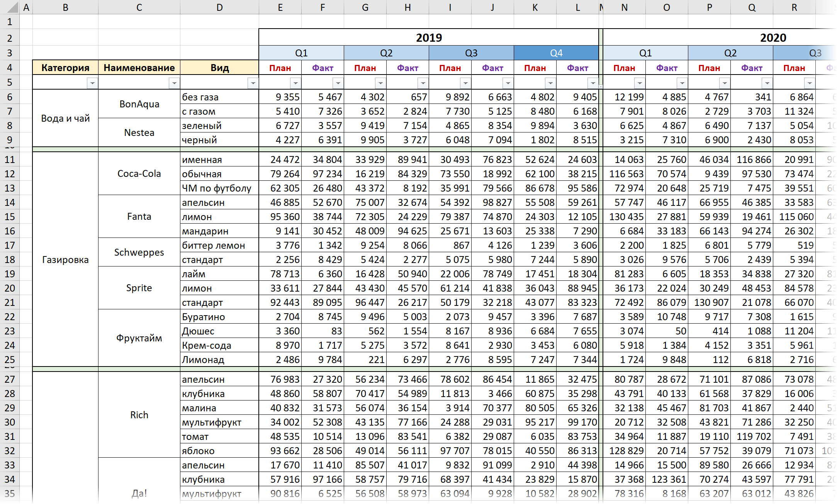Viewport: 837px width, 504px height.
Task: Select column D header
Action: [219, 7]
